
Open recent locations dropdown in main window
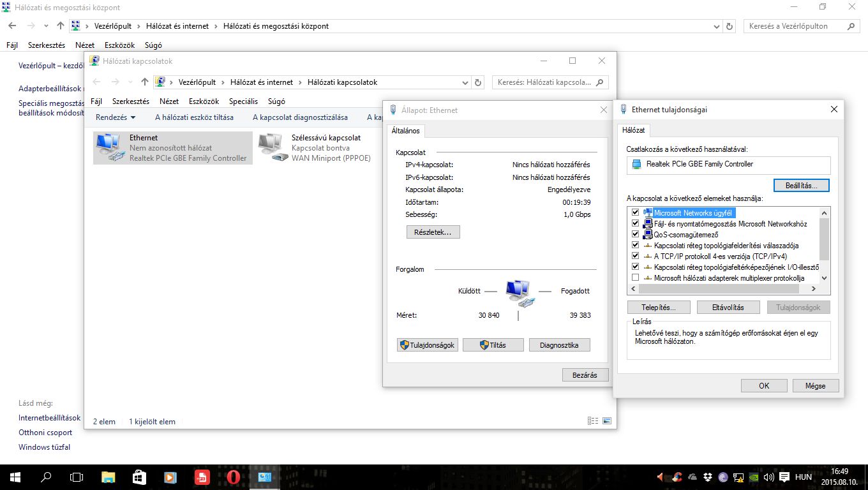click(x=46, y=26)
